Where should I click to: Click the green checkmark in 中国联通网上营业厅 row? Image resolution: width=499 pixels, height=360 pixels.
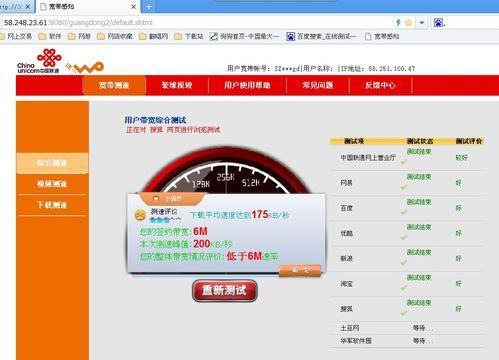(x=404, y=162)
